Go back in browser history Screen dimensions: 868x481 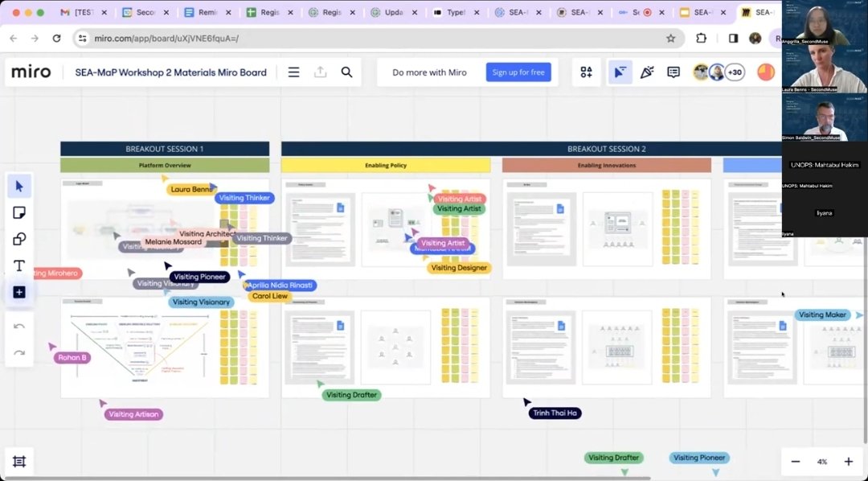click(x=14, y=39)
